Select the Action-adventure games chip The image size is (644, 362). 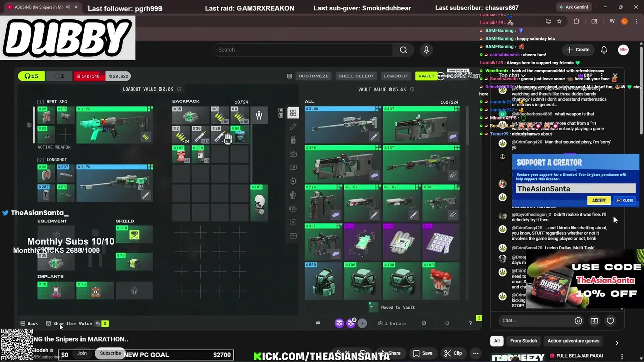574,341
